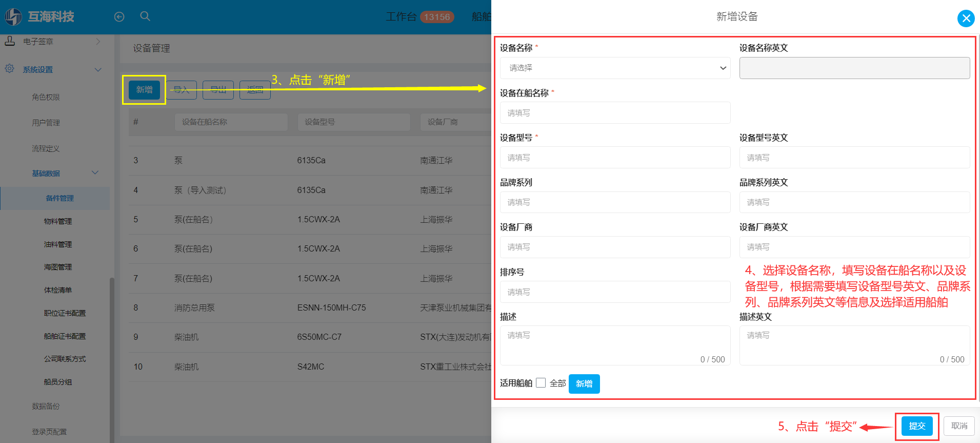This screenshot has height=443, width=980.
Task: Click 新增 button next to 适用船舶
Action: pyautogui.click(x=584, y=383)
